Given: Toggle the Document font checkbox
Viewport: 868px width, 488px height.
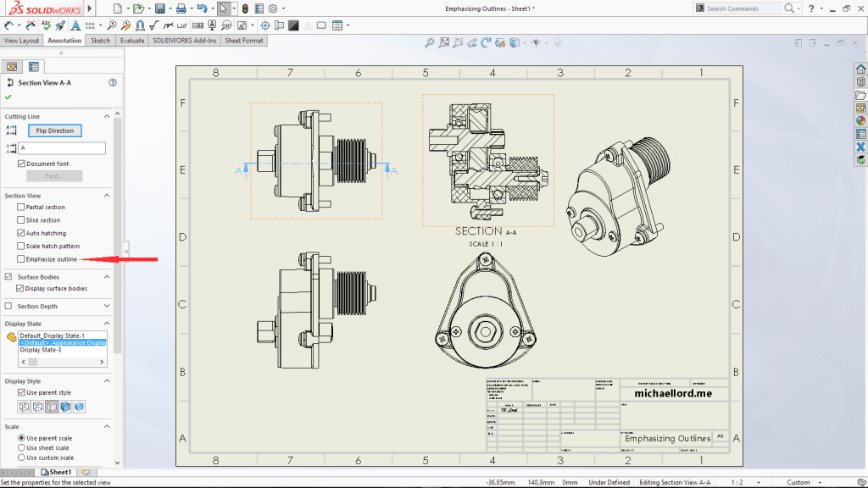Looking at the screenshot, I should pyautogui.click(x=21, y=164).
